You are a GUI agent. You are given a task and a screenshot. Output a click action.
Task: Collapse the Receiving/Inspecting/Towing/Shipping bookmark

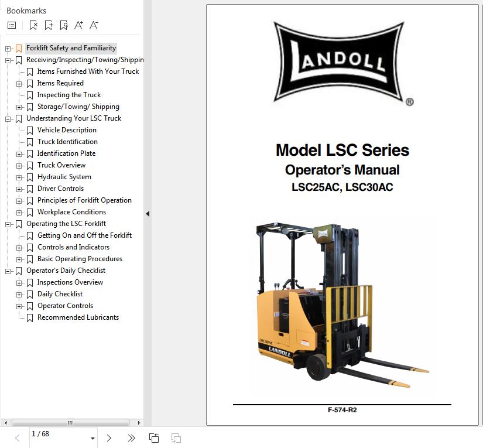[8, 60]
